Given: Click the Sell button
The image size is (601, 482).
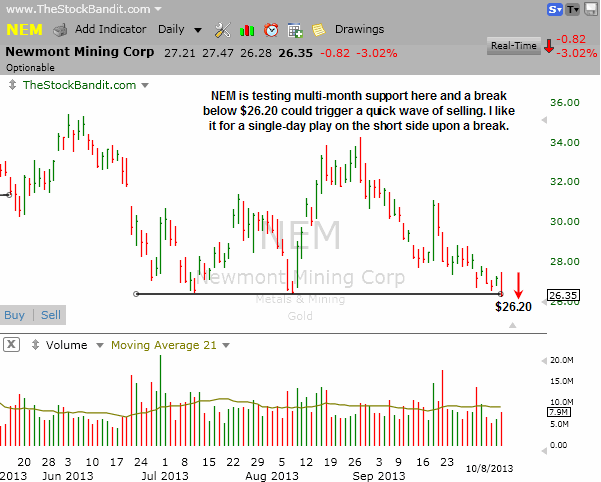Looking at the screenshot, I should tap(51, 315).
